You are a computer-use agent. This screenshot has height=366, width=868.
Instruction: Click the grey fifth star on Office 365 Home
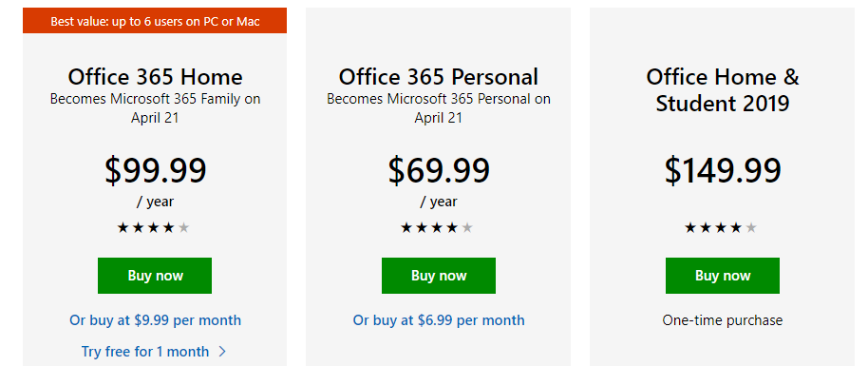tap(184, 227)
